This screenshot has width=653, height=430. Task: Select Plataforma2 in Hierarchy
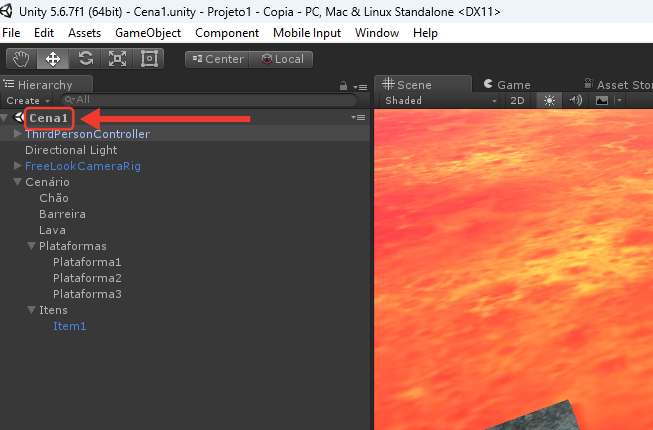click(87, 278)
